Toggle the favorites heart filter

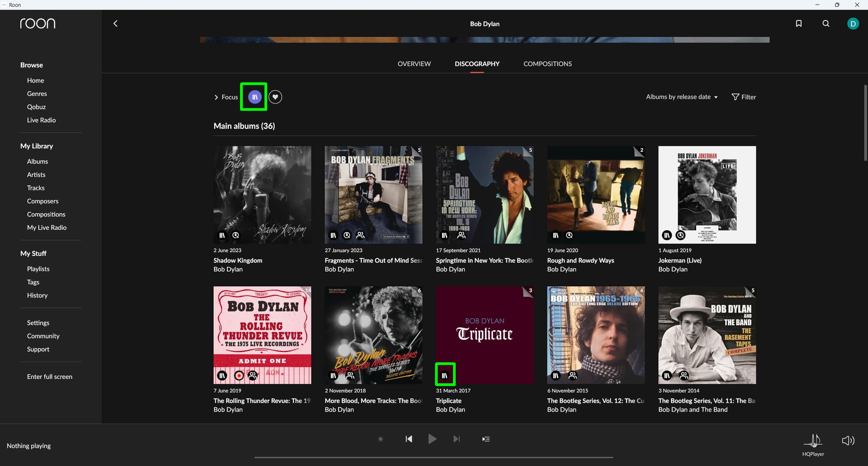coord(275,97)
